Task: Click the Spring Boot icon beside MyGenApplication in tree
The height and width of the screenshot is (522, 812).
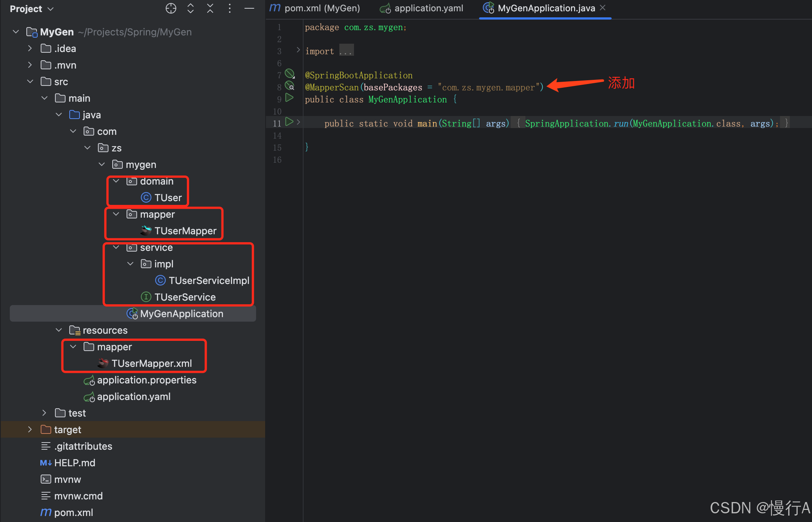Action: [131, 313]
